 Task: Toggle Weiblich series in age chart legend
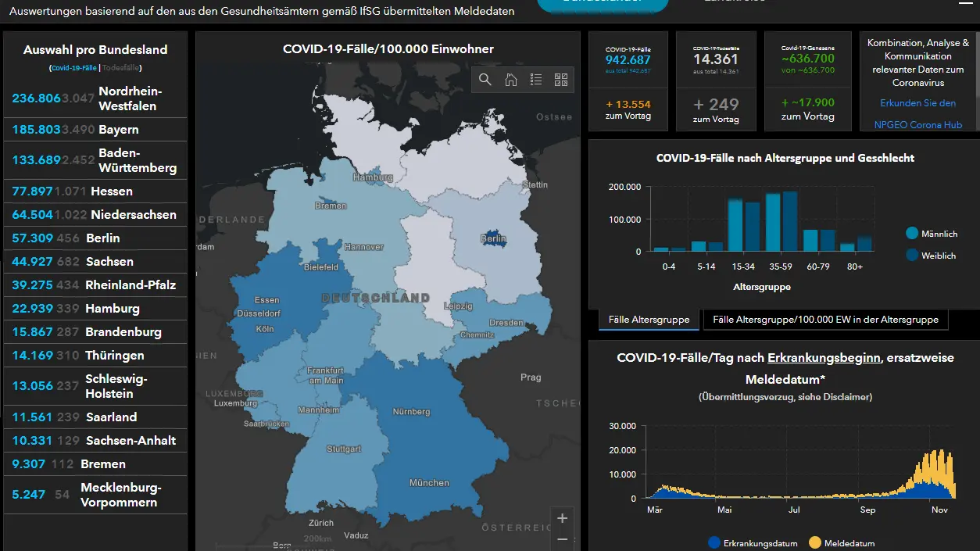click(x=931, y=255)
